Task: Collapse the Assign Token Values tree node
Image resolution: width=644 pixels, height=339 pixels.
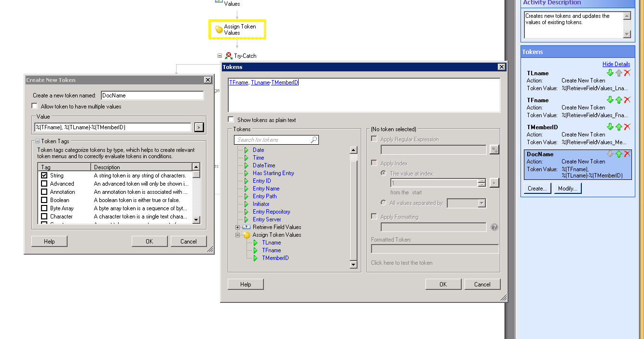Action: click(x=238, y=235)
